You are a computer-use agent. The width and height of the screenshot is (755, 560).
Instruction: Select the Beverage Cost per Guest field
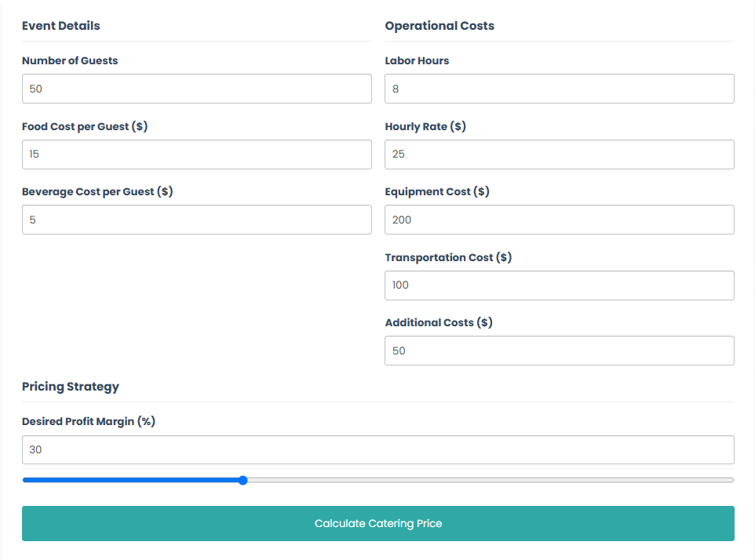pyautogui.click(x=196, y=220)
